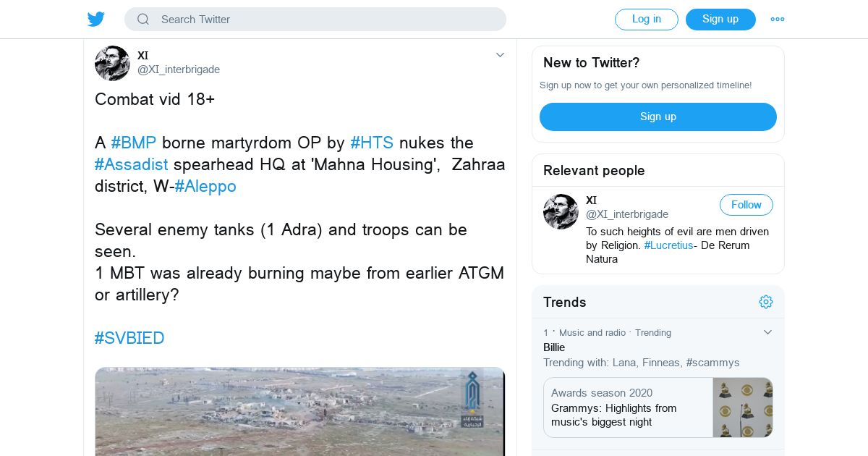This screenshot has height=456, width=868.
Task: Follow the XI account
Action: [x=746, y=205]
